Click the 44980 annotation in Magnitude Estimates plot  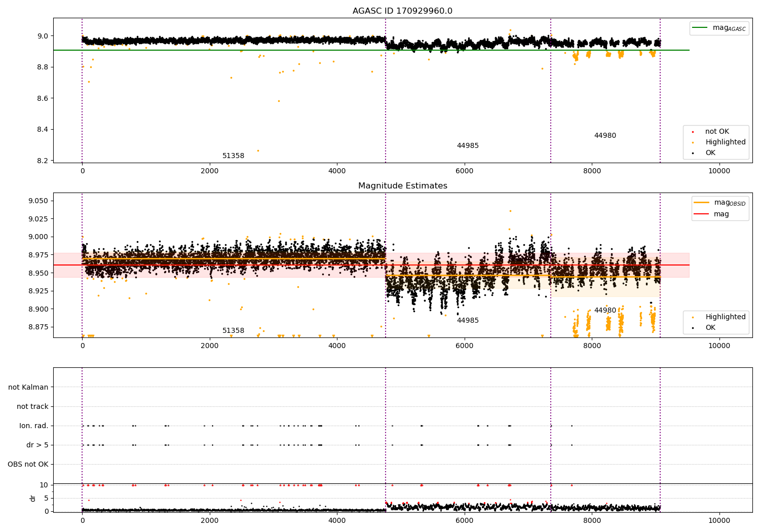coord(605,311)
